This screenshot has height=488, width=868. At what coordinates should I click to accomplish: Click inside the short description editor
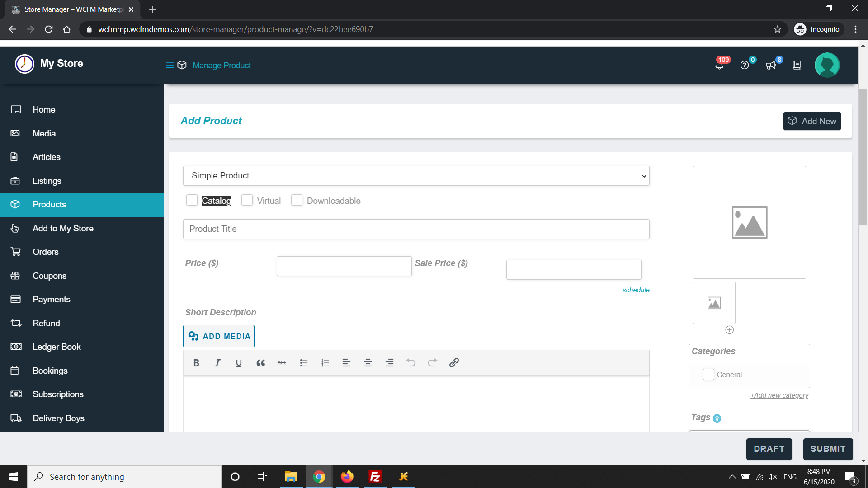coord(416,404)
